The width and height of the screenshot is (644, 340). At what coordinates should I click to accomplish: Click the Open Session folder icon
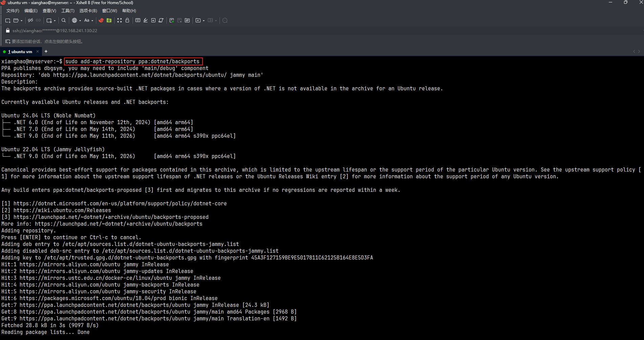coord(16,21)
